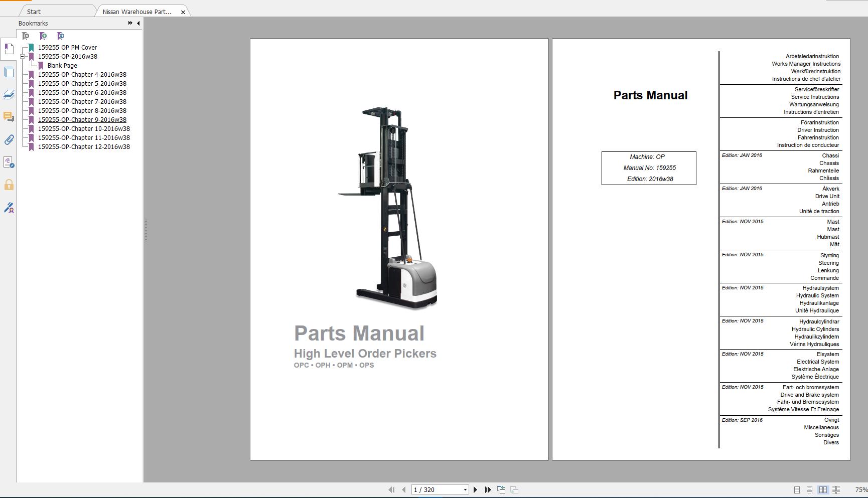Open bookmark 159255-OP-Chapter 10-2016w38
868x498 pixels.
coord(84,129)
